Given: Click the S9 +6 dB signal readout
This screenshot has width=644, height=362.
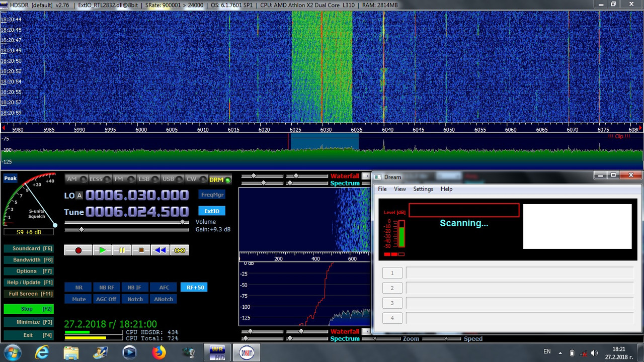Looking at the screenshot, I should pos(29,232).
